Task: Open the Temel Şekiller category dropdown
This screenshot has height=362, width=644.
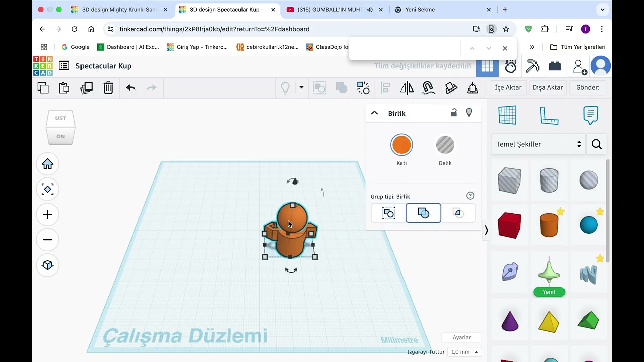Action: (x=538, y=144)
